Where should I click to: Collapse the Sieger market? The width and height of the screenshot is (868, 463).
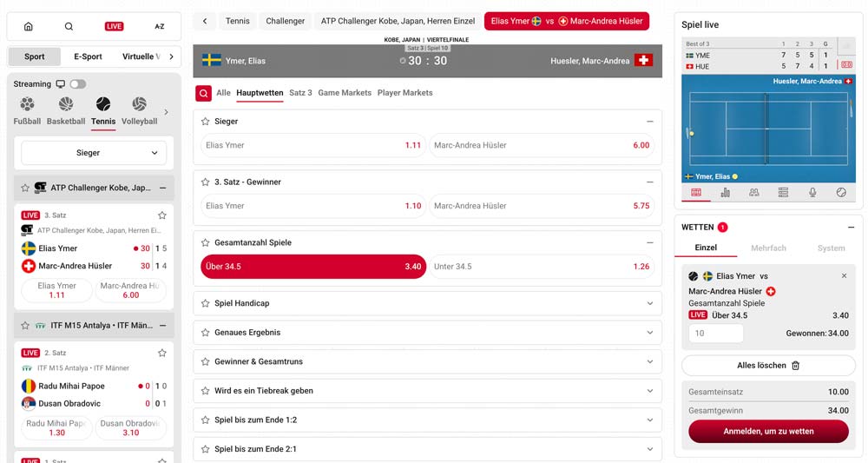650,122
